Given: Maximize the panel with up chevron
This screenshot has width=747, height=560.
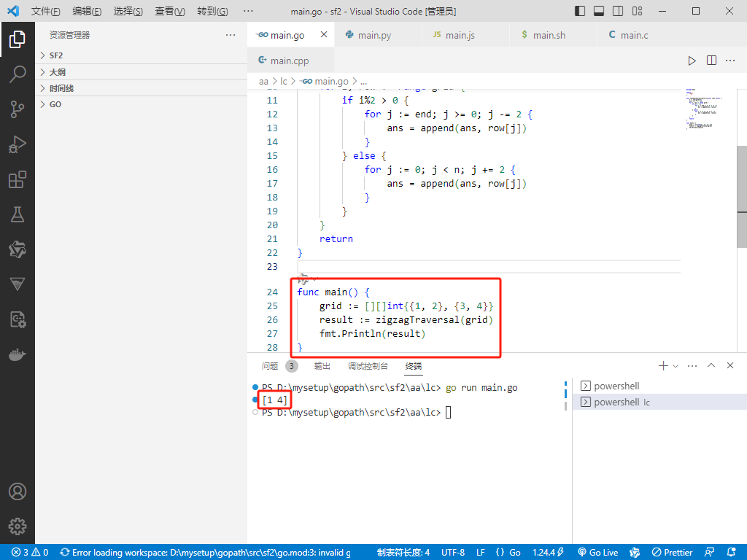Looking at the screenshot, I should 711,365.
